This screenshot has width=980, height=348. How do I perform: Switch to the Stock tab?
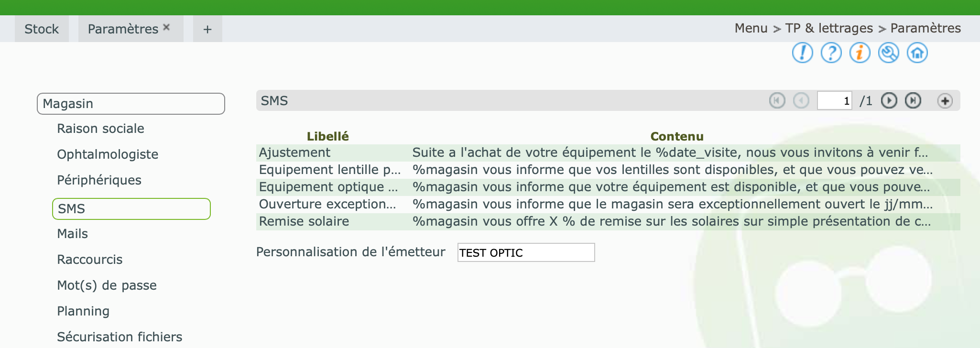point(42,29)
